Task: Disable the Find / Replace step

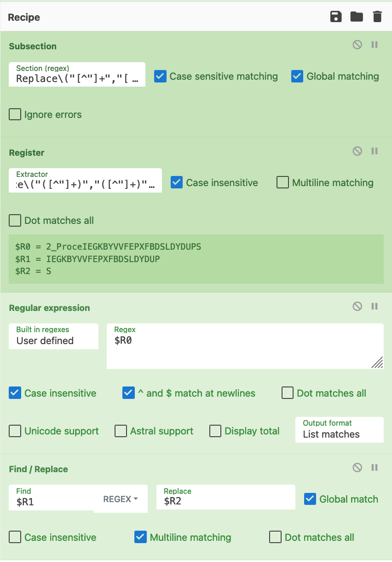Action: pyautogui.click(x=357, y=467)
